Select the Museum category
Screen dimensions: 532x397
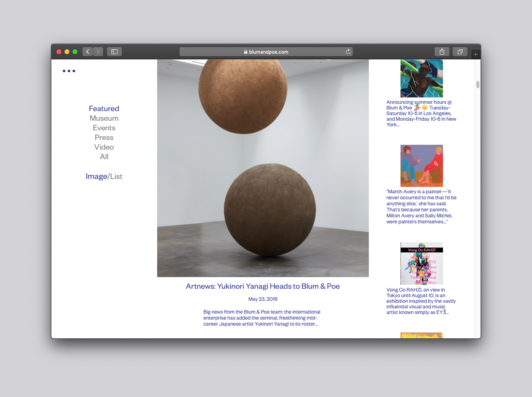pyautogui.click(x=104, y=118)
